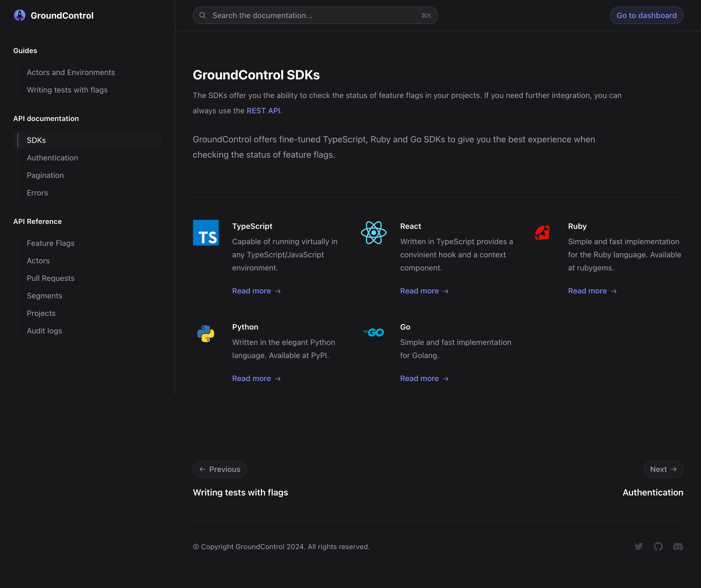Click the React atom logo
The width and height of the screenshot is (701, 588).
[x=374, y=233]
